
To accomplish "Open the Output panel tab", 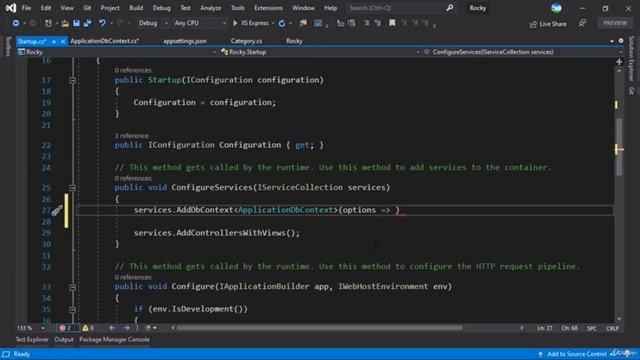I will 64,340.
